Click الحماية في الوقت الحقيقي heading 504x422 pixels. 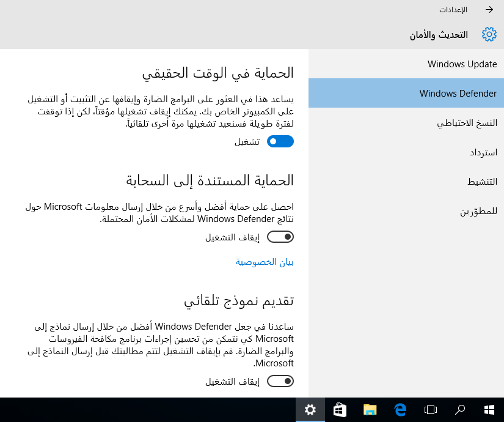[x=218, y=73]
